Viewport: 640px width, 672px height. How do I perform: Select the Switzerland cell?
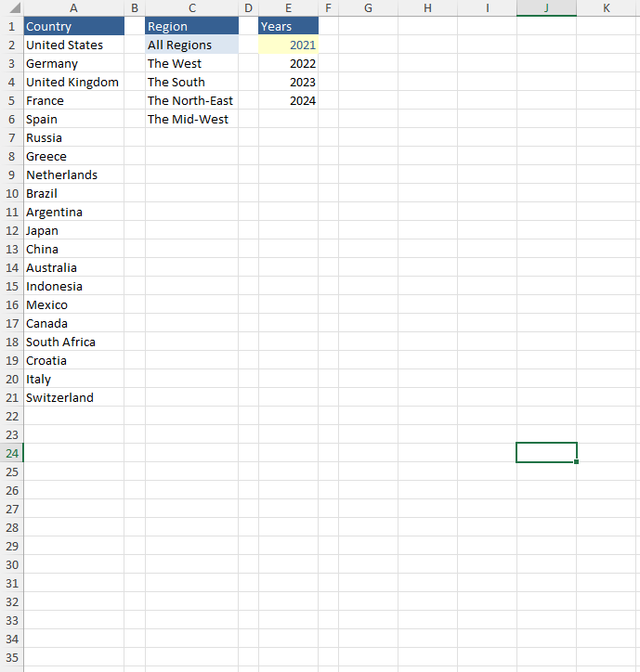(x=73, y=397)
